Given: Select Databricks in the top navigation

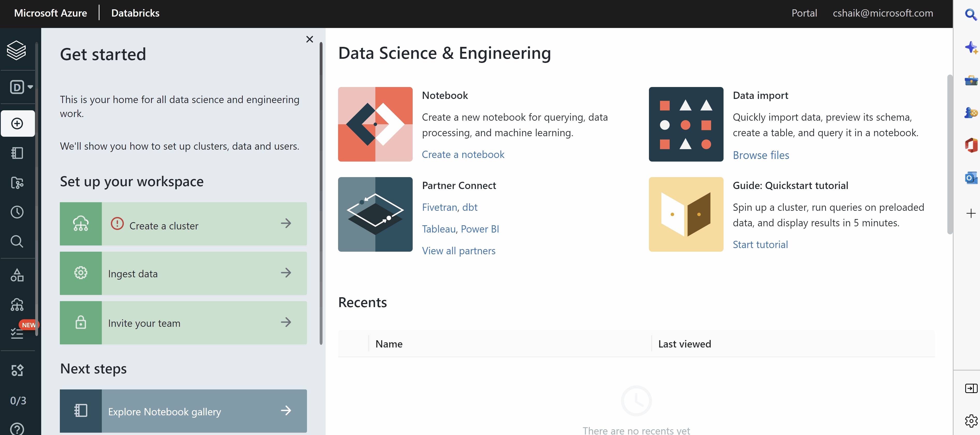Looking at the screenshot, I should (135, 12).
